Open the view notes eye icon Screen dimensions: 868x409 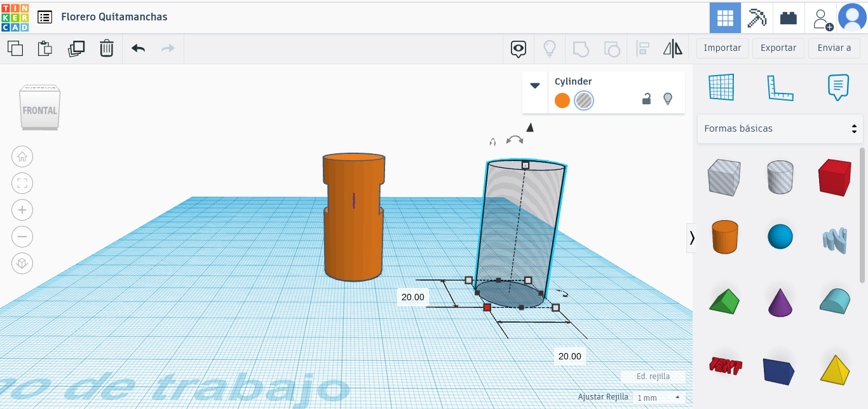coord(519,48)
